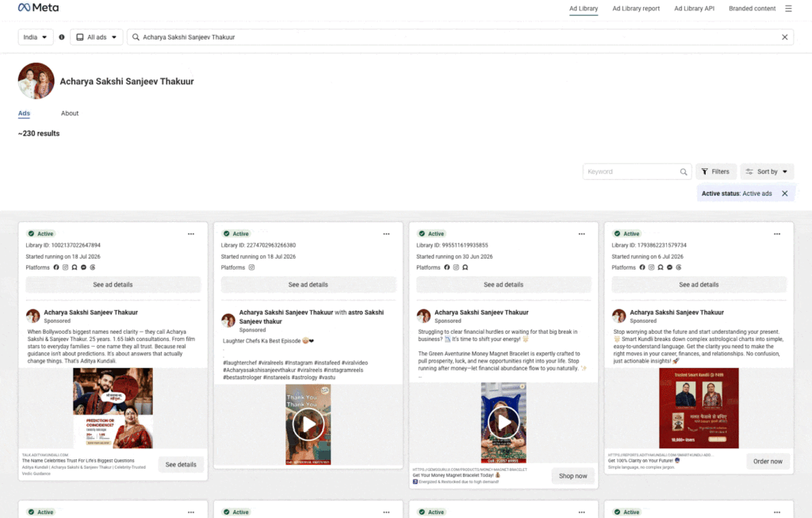This screenshot has height=518, width=812.
Task: Click the search magnifier in Keyword box
Action: [x=684, y=172]
